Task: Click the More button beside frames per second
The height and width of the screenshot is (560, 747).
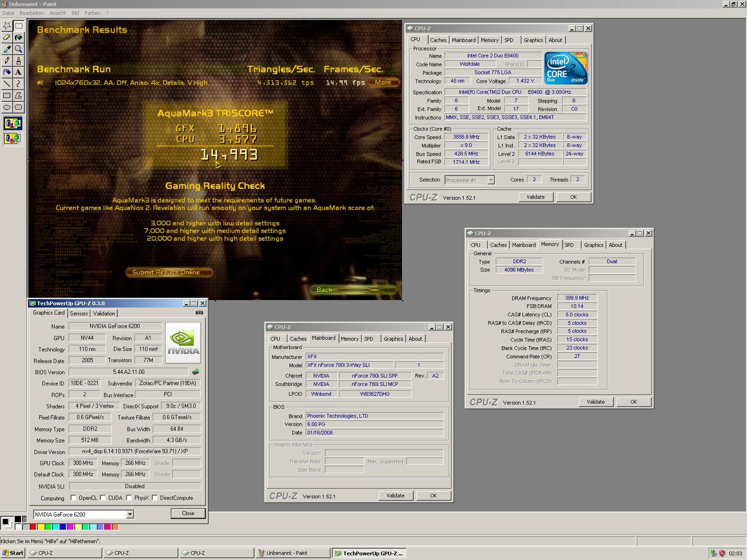Action: [x=383, y=83]
